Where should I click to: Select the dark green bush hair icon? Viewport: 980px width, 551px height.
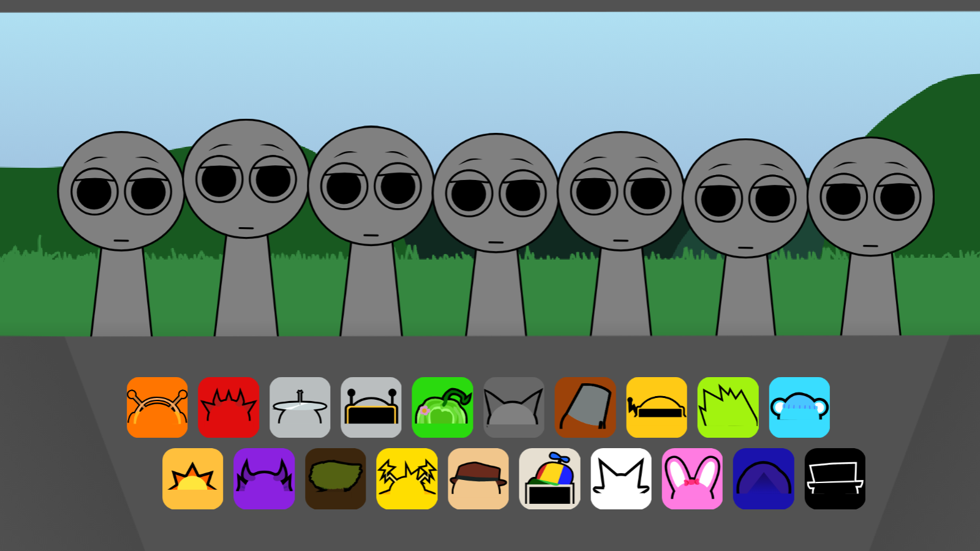(336, 479)
